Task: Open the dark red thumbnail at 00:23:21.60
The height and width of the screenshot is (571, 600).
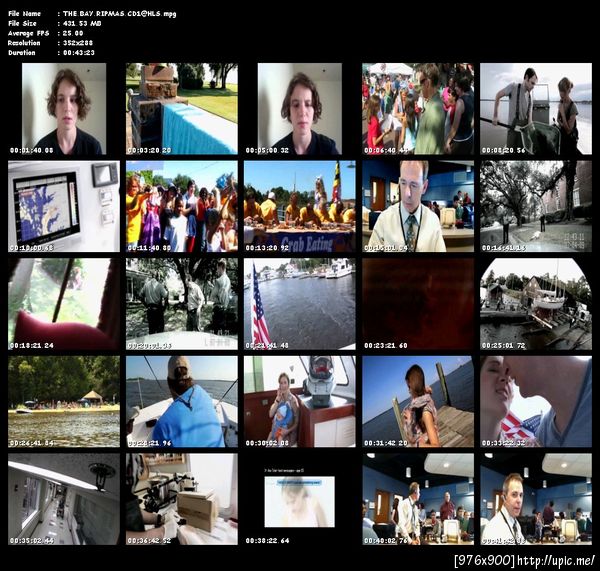Action: point(418,304)
